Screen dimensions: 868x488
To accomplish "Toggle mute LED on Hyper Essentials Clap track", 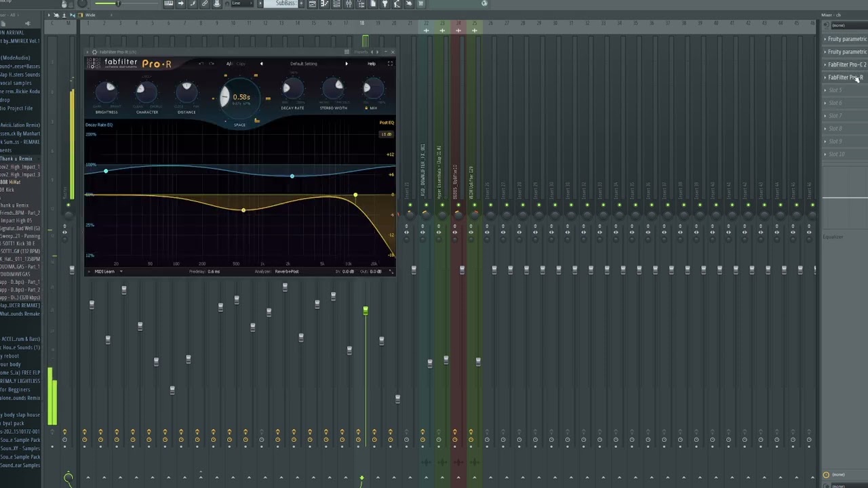I will coord(442,205).
